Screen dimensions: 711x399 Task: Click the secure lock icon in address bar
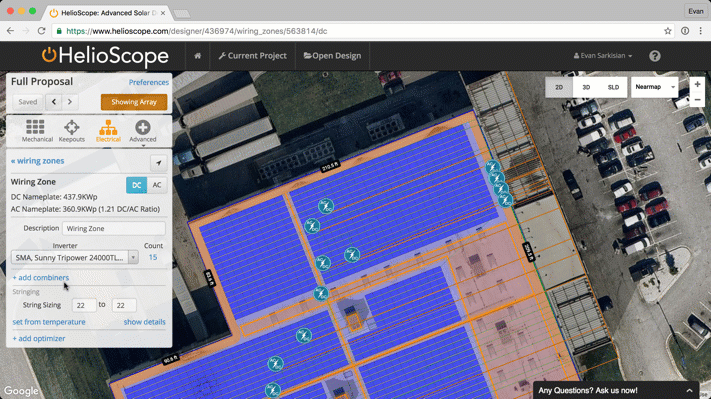(59, 31)
